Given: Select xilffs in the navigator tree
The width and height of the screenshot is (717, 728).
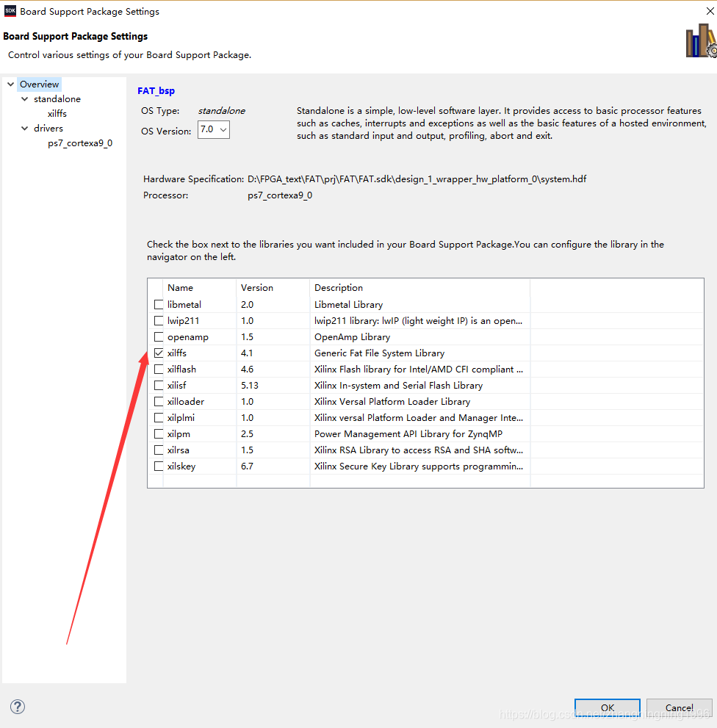Looking at the screenshot, I should [57, 114].
